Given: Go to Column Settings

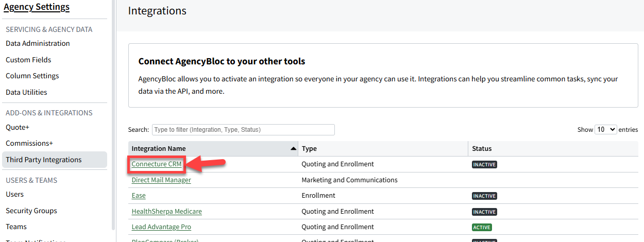Looking at the screenshot, I should click(32, 76).
